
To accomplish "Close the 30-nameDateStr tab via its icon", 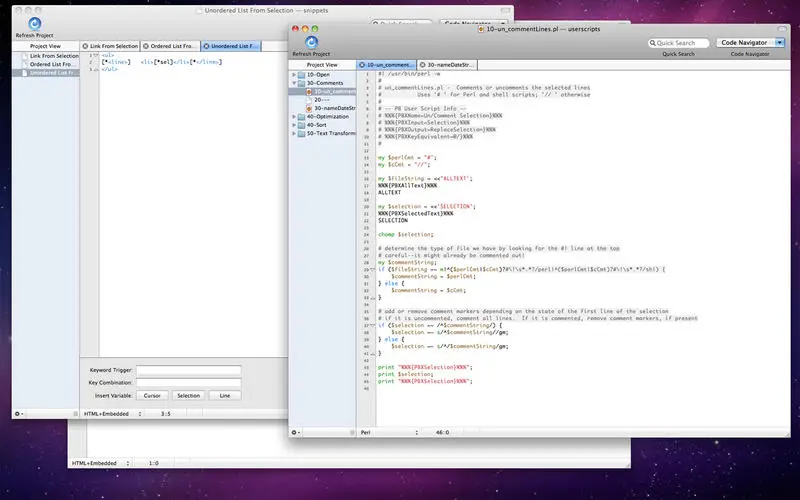I will (421, 64).
